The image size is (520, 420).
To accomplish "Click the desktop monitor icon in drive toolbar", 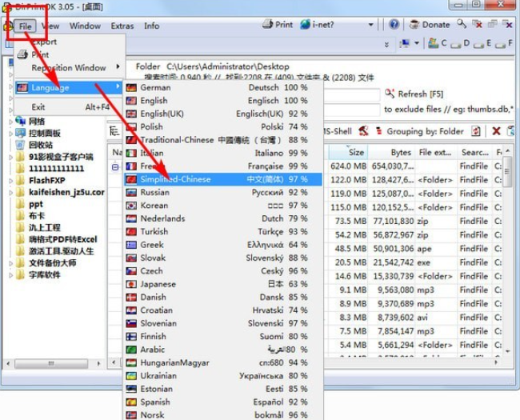I will 404,43.
